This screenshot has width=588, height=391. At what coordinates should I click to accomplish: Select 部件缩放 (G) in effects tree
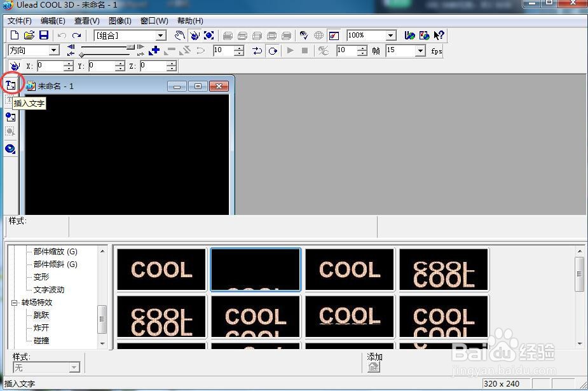pos(55,252)
